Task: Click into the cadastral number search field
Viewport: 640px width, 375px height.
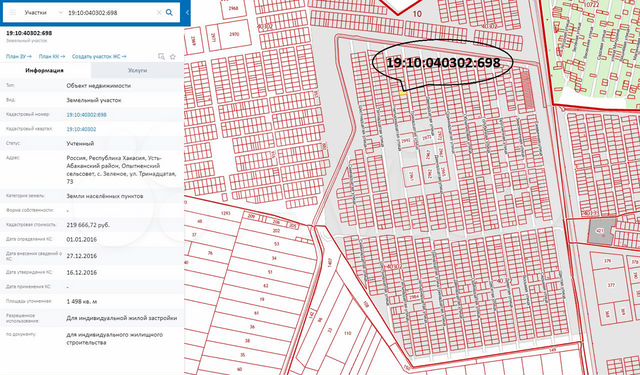Action: (x=110, y=13)
